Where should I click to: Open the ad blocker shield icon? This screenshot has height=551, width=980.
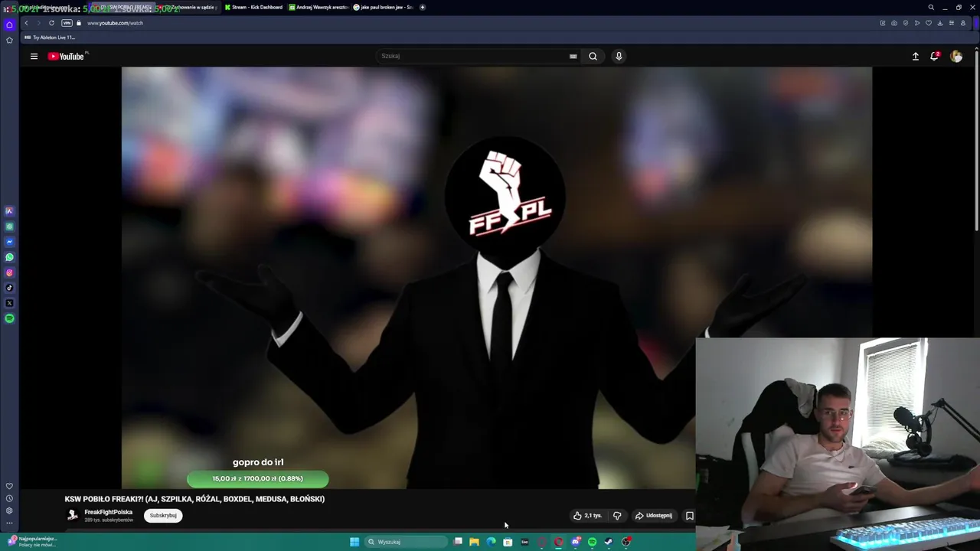906,23
